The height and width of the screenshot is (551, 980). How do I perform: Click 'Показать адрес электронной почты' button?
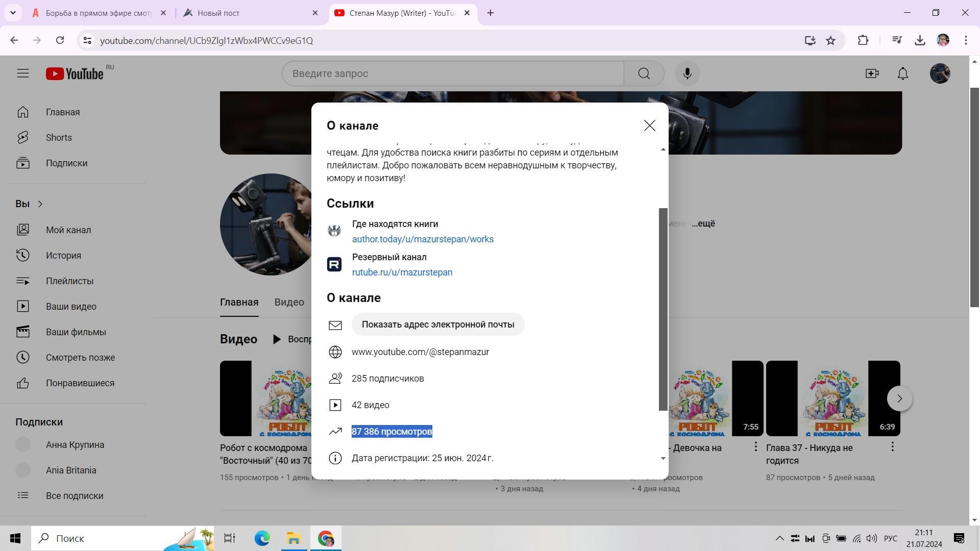437,324
